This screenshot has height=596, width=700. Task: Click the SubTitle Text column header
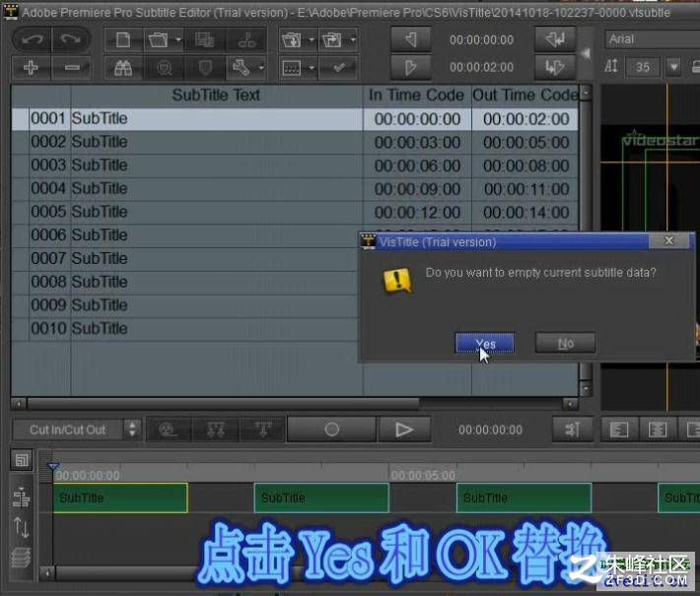coord(217,95)
